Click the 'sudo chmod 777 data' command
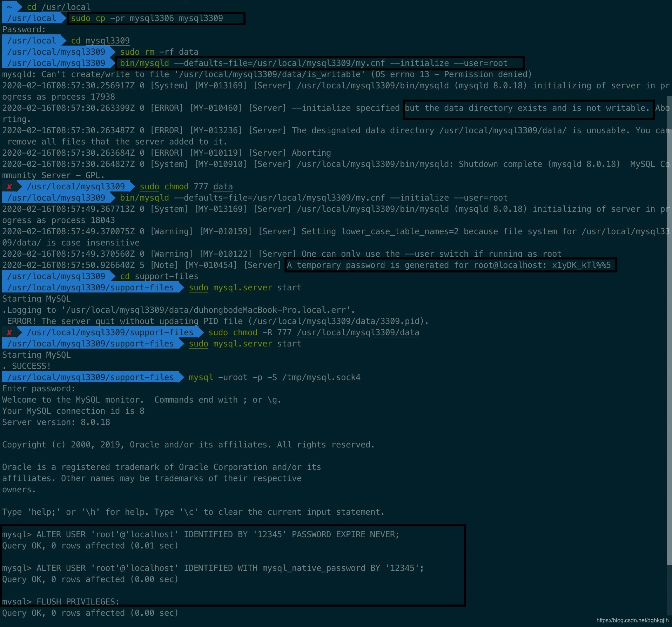Screen dimensions: 672x627 (x=186, y=187)
